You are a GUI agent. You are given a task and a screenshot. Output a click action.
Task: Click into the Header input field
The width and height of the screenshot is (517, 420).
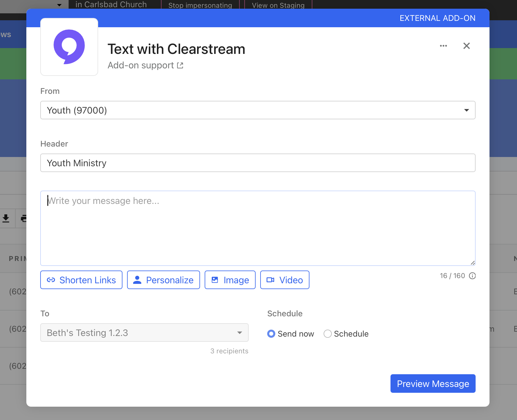pos(258,163)
